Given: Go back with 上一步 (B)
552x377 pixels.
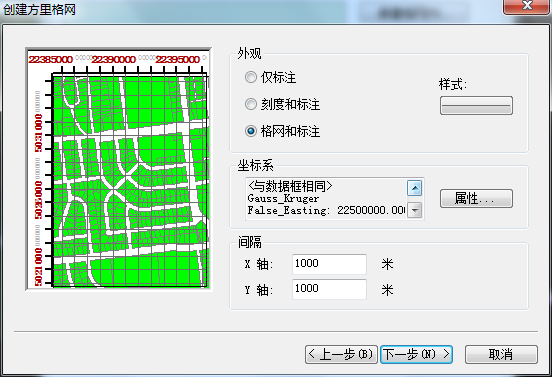Looking at the screenshot, I should click(341, 354).
